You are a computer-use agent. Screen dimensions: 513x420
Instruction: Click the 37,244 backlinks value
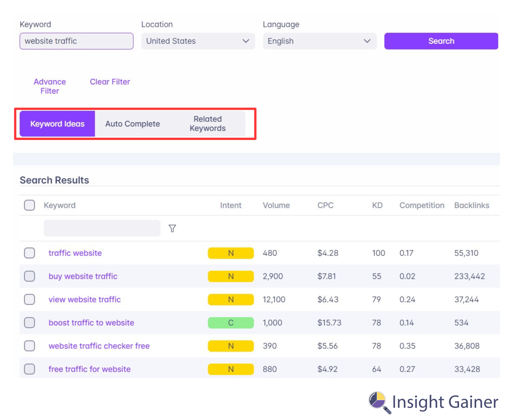tap(466, 299)
